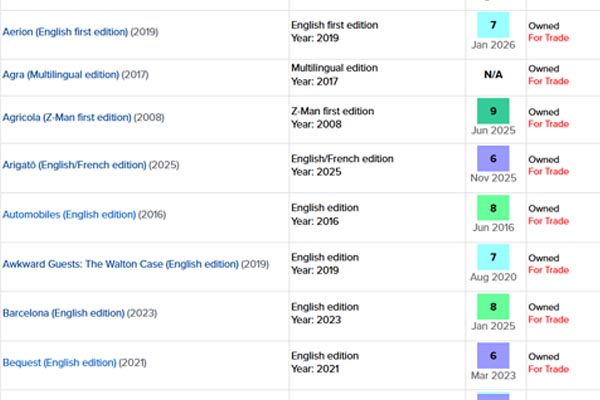This screenshot has height=400, width=600.
Task: Click the N/A rating in the Agra row
Action: pyautogui.click(x=494, y=75)
